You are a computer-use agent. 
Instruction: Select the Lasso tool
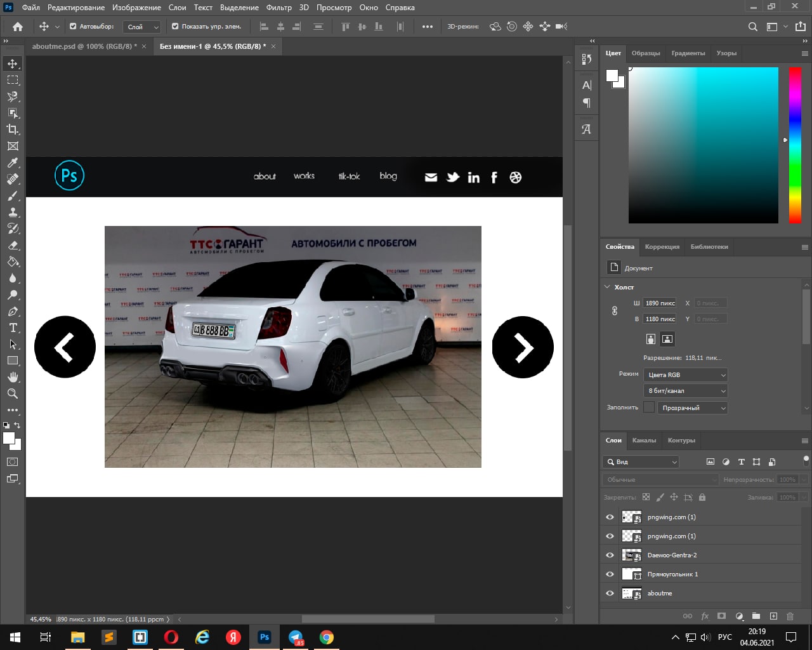click(13, 96)
